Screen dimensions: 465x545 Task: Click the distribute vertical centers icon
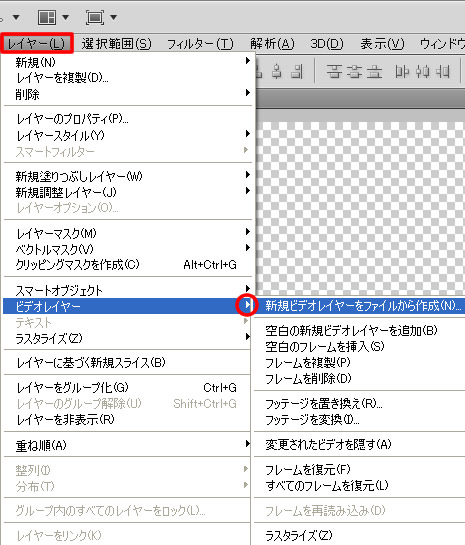click(x=354, y=72)
